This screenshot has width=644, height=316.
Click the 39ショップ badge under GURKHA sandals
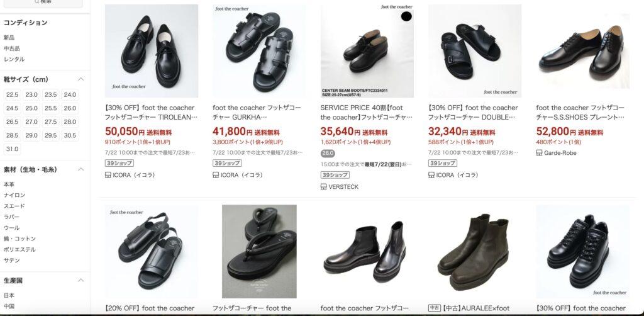click(x=226, y=163)
